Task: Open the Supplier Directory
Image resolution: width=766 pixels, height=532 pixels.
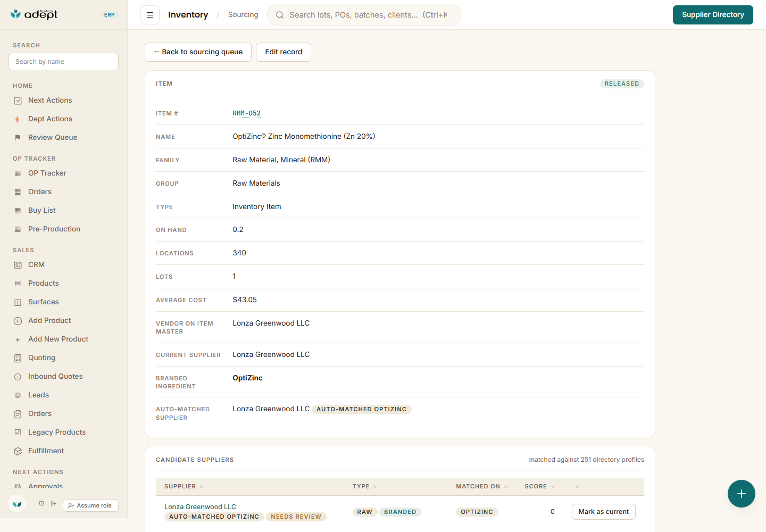Action: click(713, 15)
